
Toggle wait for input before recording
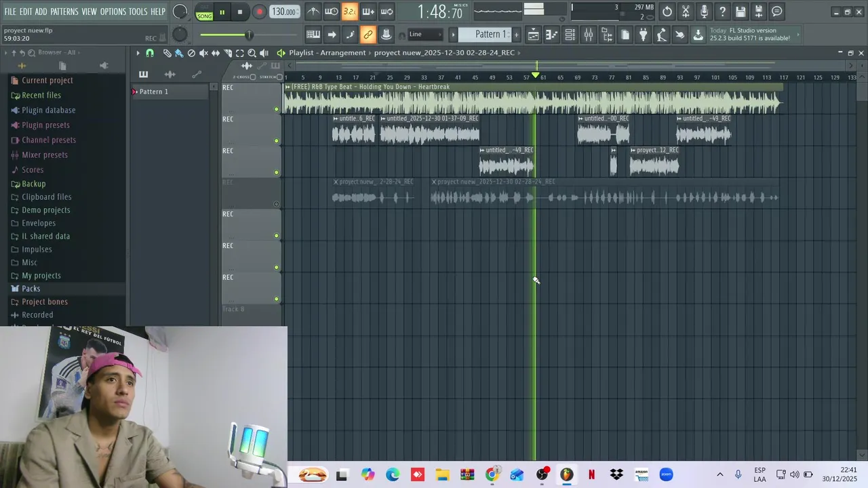point(331,12)
